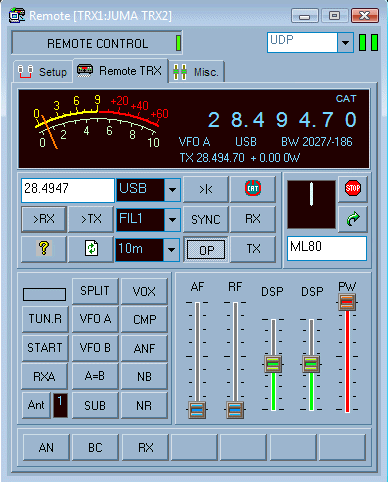Viewport: 388px width, 482px height.
Task: Click the Ant antenna button
Action: click(36, 405)
